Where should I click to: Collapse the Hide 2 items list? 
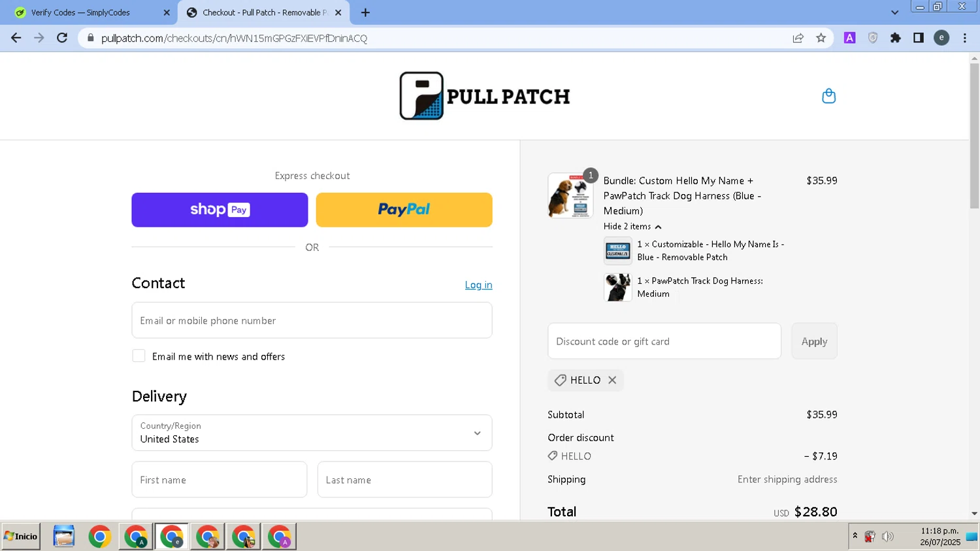click(632, 227)
